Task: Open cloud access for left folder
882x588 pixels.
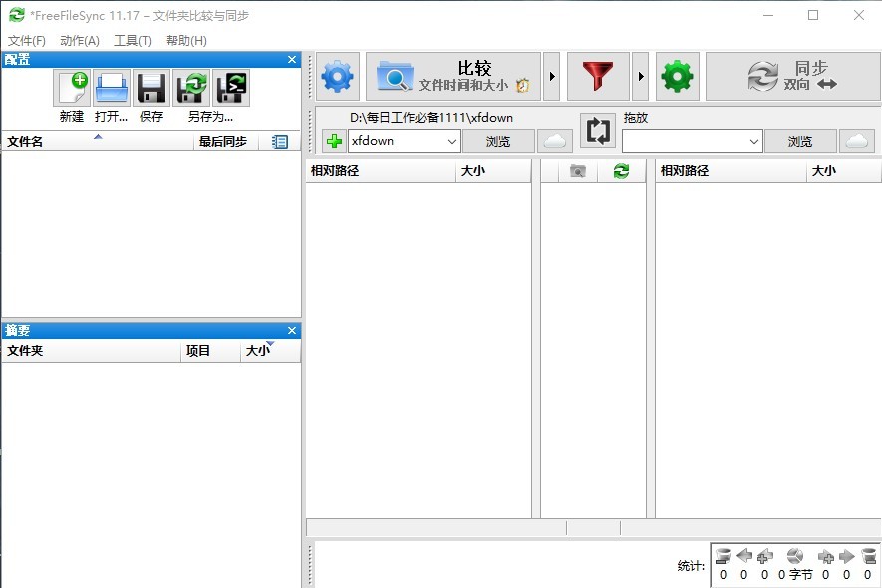Action: tap(555, 141)
